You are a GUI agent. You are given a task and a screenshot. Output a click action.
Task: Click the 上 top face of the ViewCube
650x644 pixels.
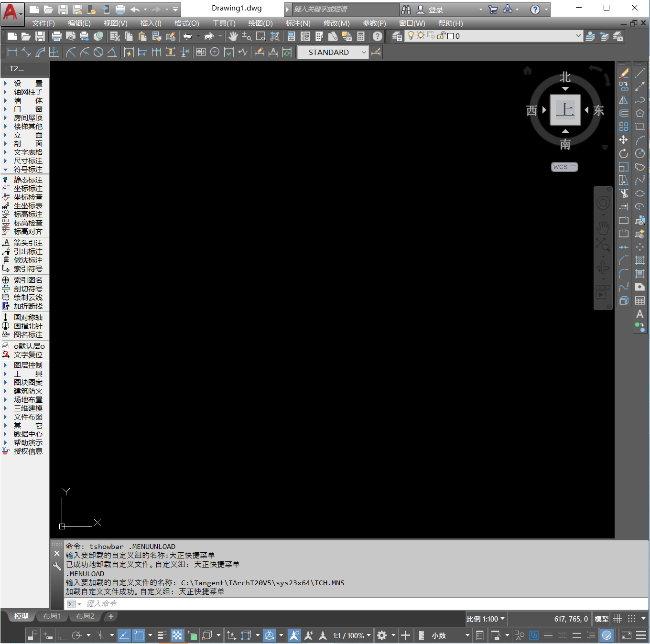click(x=565, y=110)
